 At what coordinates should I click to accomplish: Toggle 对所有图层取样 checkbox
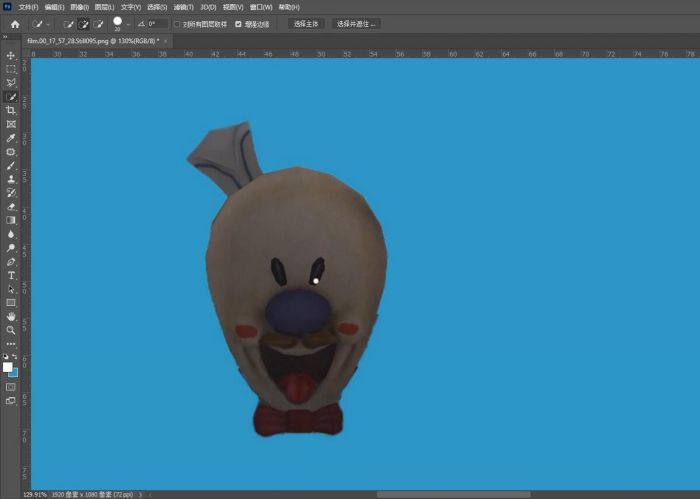coord(178,23)
